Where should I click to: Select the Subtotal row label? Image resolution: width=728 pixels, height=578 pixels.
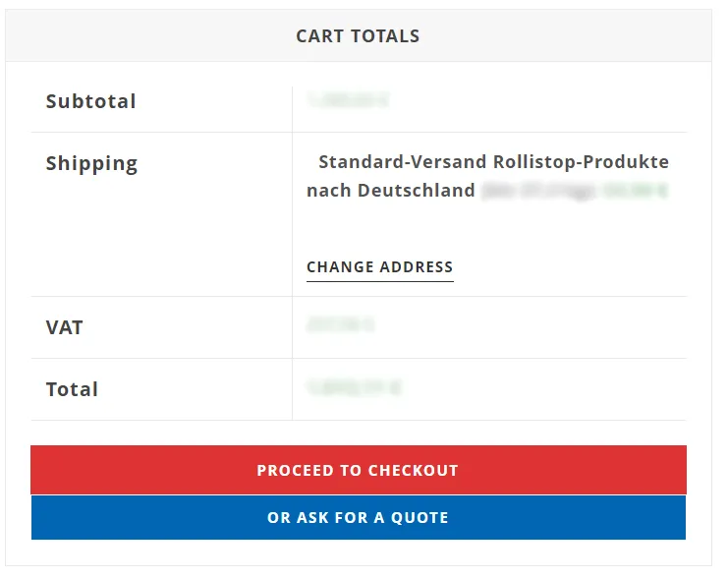tap(90, 101)
